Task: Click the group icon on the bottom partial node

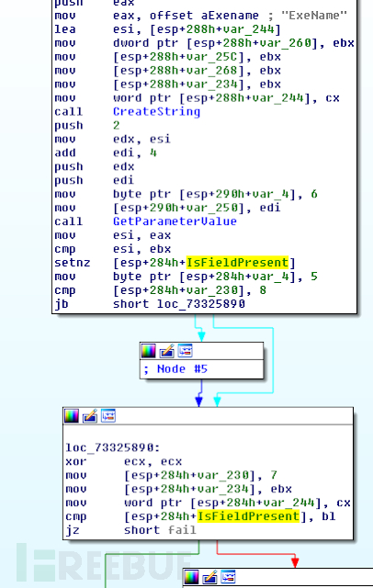Action: [x=228, y=577]
